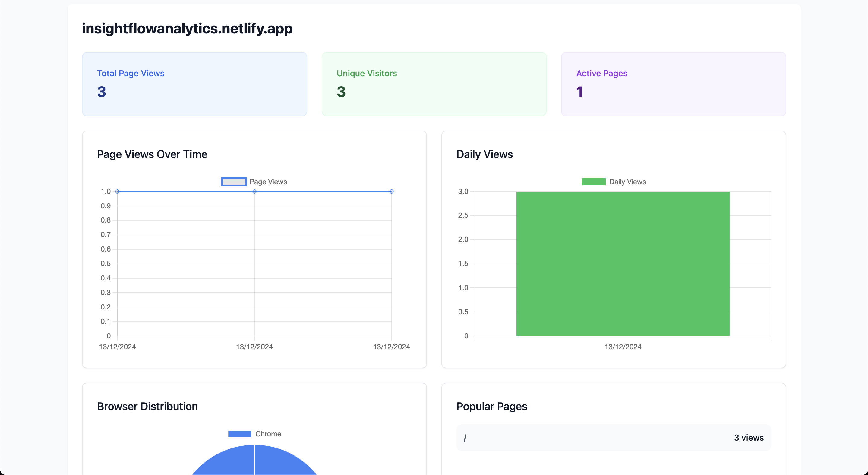This screenshot has width=868, height=475.
Task: Toggle the Chrome legend entry
Action: click(268, 434)
